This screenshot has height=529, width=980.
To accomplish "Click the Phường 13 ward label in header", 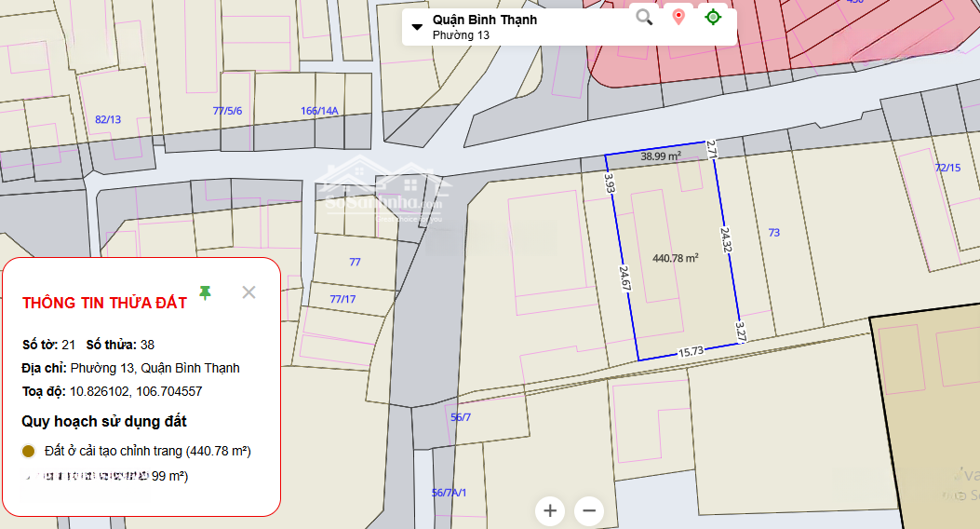I will coord(461,35).
